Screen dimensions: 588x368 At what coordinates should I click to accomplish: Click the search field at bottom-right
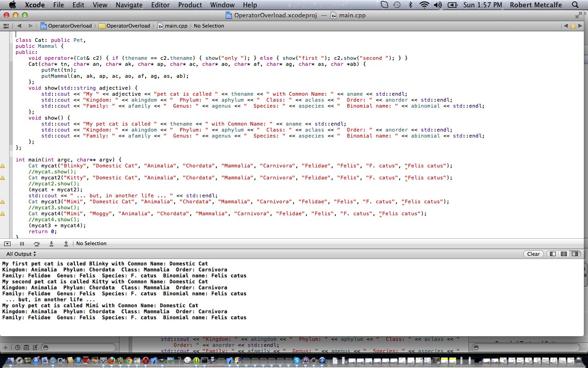pyautogui.click(x=527, y=348)
